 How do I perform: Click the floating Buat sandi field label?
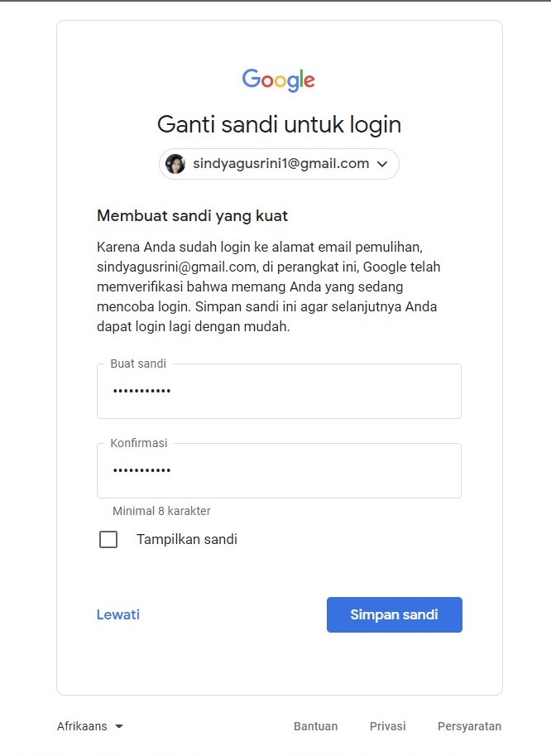click(138, 364)
